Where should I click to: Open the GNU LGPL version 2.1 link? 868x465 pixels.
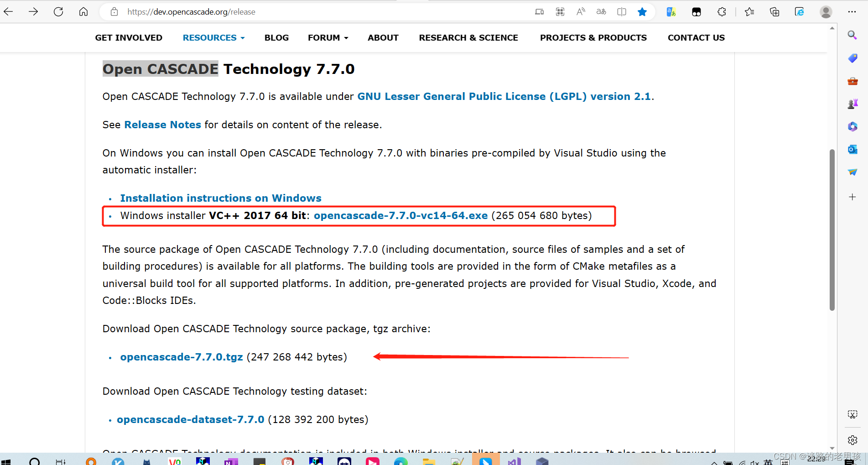click(504, 97)
